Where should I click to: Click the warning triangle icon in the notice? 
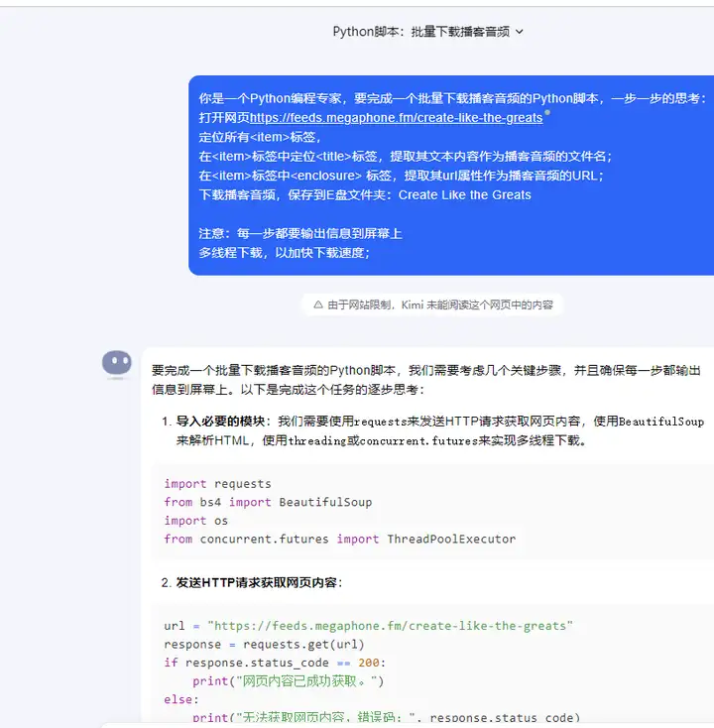pos(318,304)
